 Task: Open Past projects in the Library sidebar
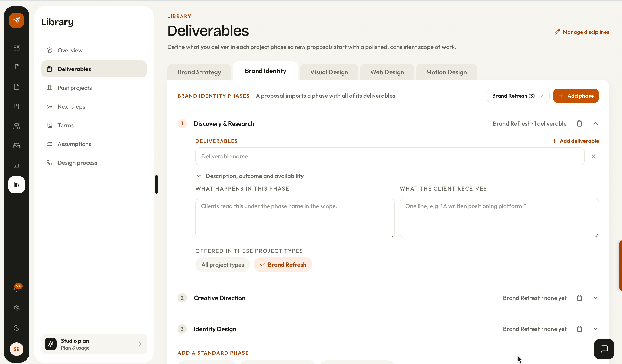[x=94, y=88]
